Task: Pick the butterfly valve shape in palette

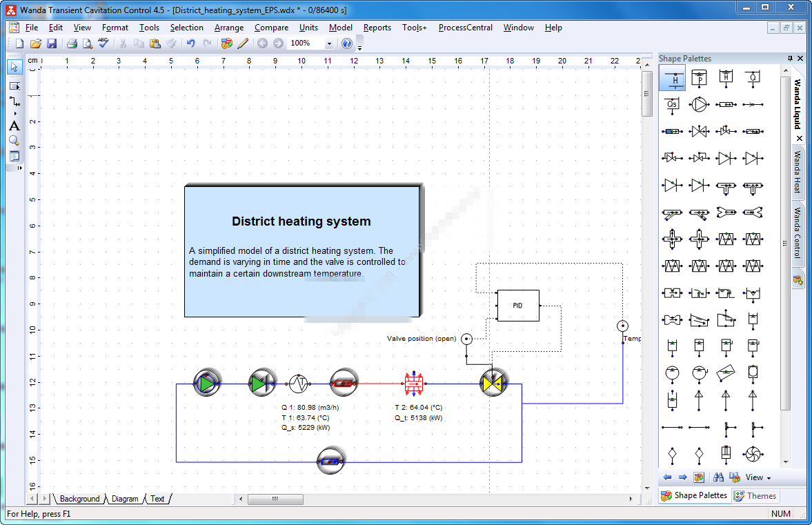Action: [x=699, y=132]
